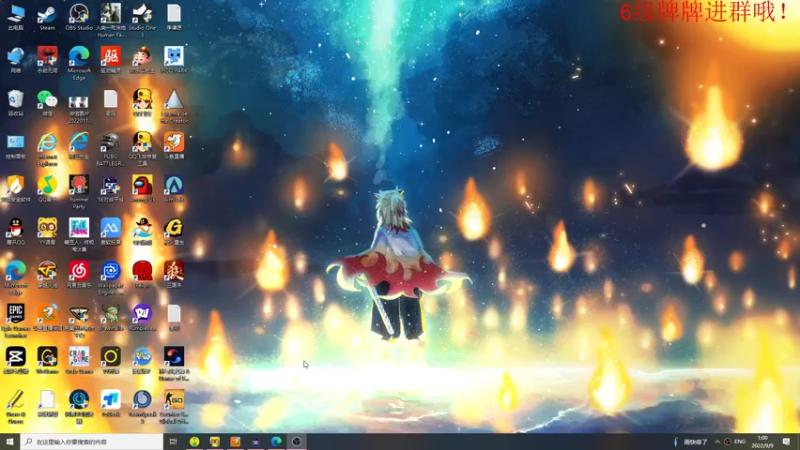
Task: Click the taskbar search input box
Action: tap(92, 442)
